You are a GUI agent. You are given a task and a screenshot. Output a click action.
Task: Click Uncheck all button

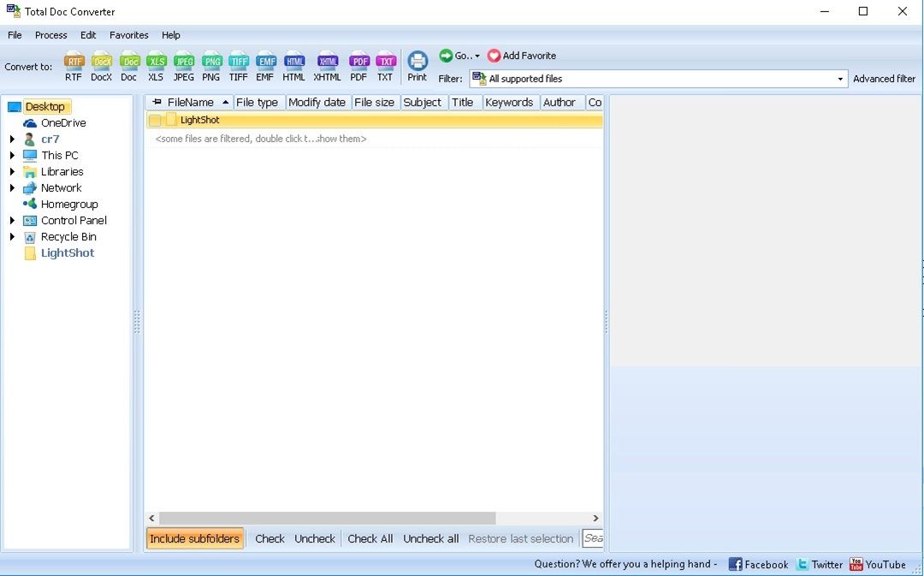[430, 538]
